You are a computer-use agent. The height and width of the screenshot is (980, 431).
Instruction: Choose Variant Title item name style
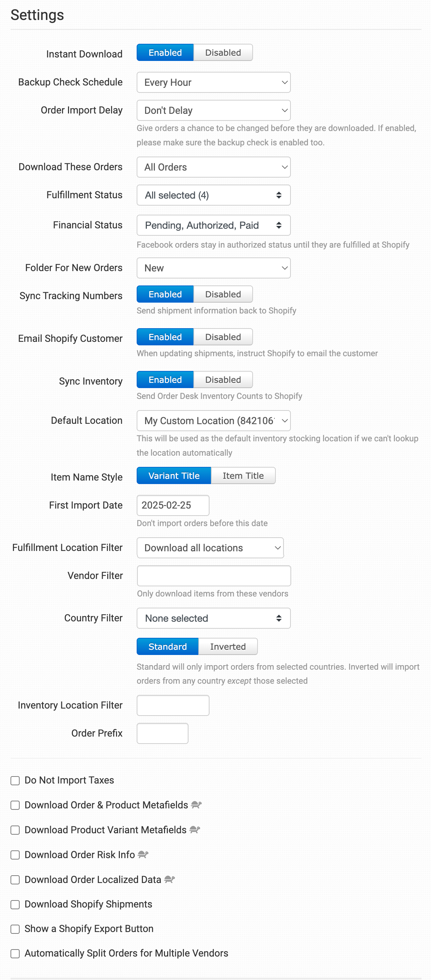(173, 476)
